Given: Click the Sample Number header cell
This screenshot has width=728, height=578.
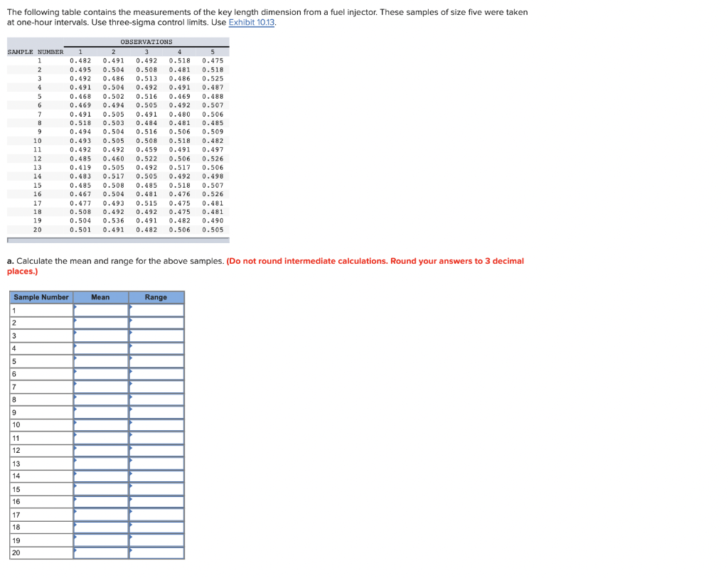Looking at the screenshot, I should 41,297.
